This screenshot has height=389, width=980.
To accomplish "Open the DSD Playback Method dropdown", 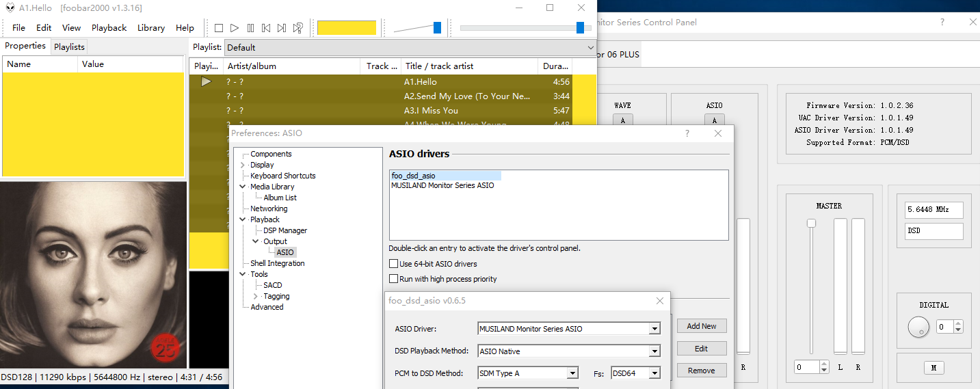I will [654, 351].
